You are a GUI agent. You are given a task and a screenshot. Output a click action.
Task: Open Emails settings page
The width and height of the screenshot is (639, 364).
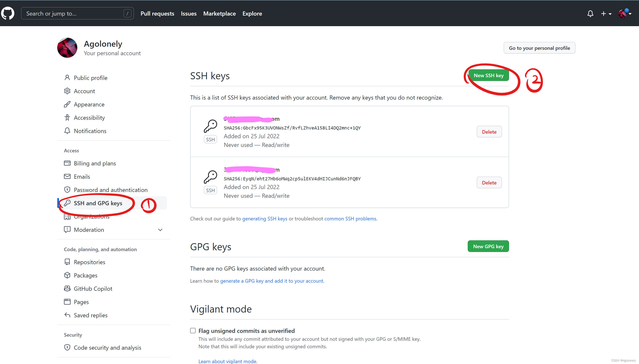coord(82,176)
